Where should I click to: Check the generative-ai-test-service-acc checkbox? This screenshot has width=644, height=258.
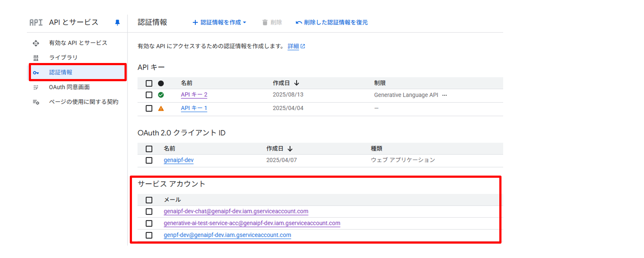point(149,223)
